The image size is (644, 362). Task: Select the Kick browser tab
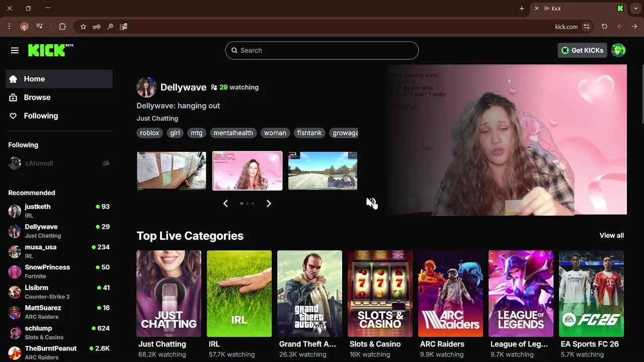point(580,9)
